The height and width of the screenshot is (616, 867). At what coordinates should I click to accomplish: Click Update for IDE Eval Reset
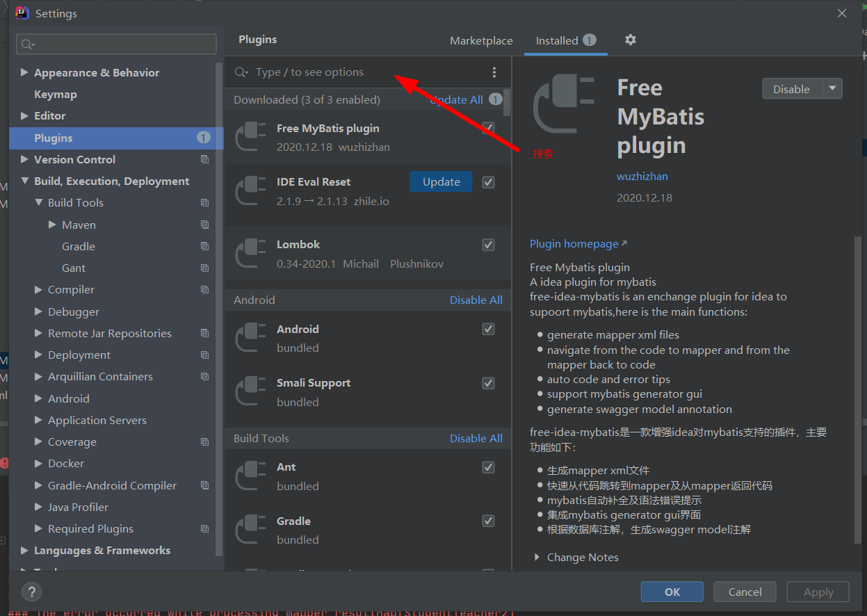tap(441, 181)
